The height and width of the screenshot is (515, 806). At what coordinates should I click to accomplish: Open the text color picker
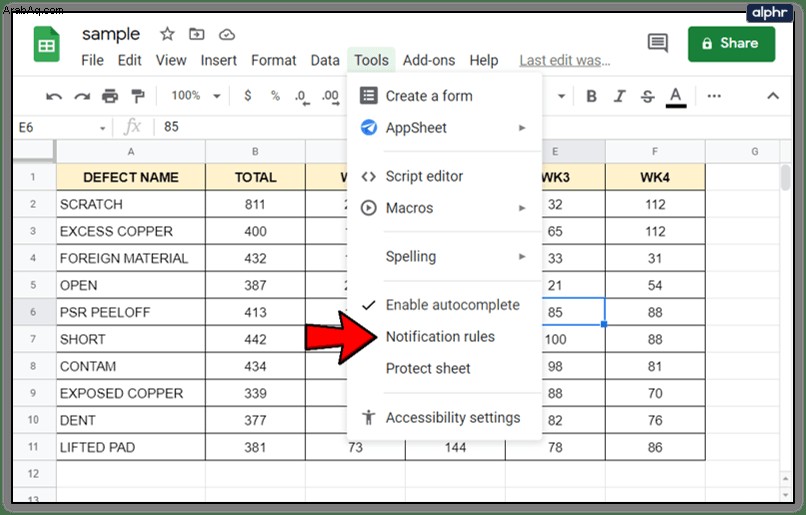(x=676, y=97)
